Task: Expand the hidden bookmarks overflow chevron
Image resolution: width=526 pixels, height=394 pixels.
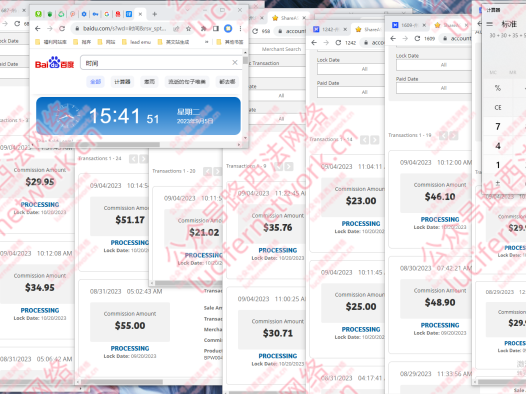Action: [x=207, y=42]
